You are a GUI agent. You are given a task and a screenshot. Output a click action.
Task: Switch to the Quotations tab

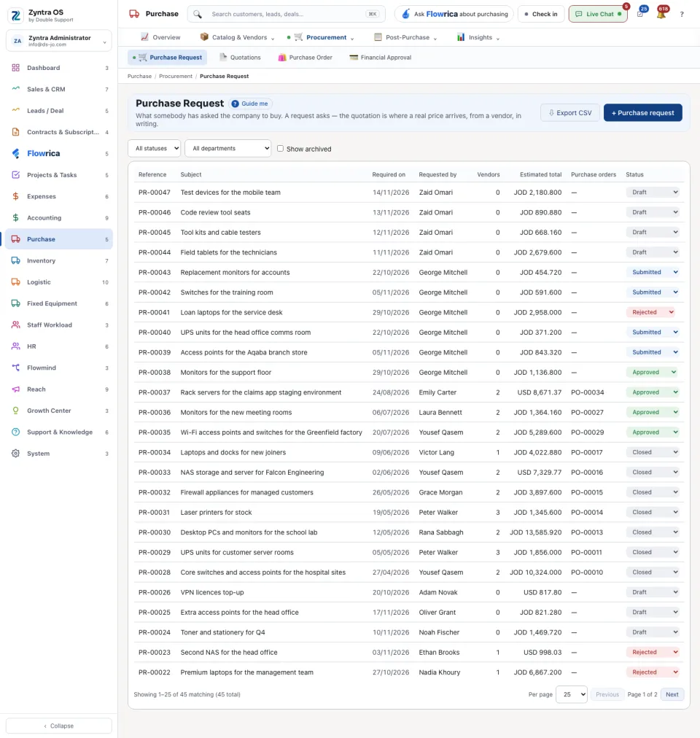(240, 58)
